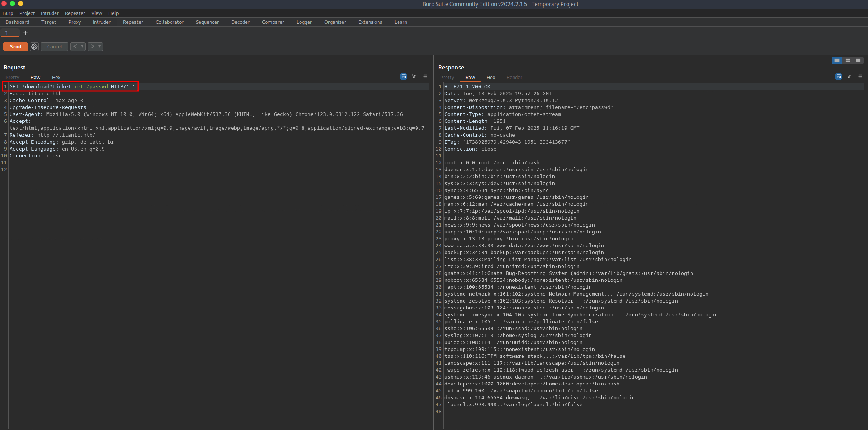This screenshot has width=868, height=430.
Task: Show Request in Hex view
Action: point(56,77)
